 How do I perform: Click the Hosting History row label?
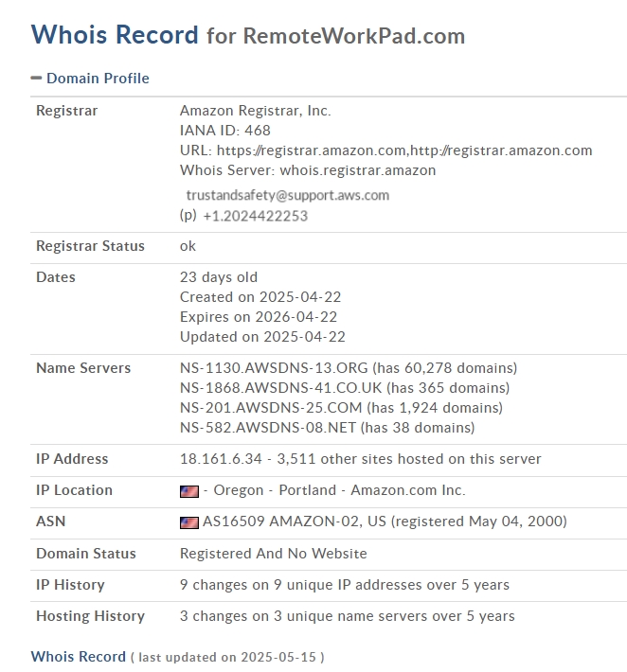[x=91, y=616]
